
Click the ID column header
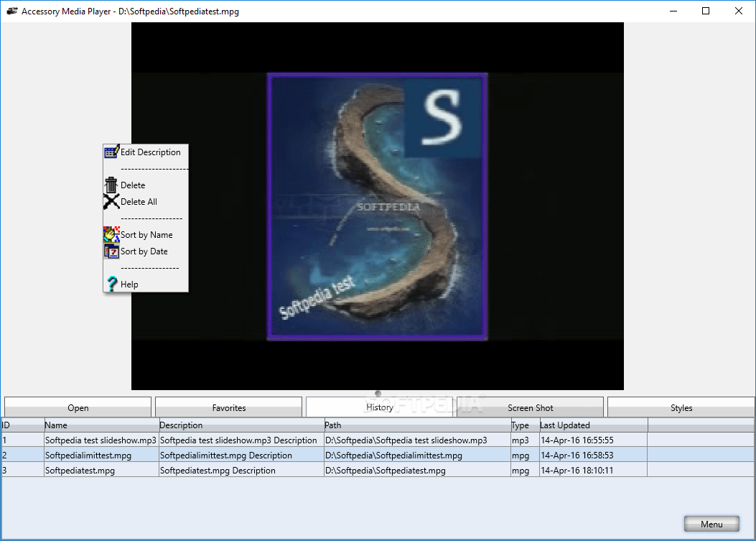click(23, 425)
